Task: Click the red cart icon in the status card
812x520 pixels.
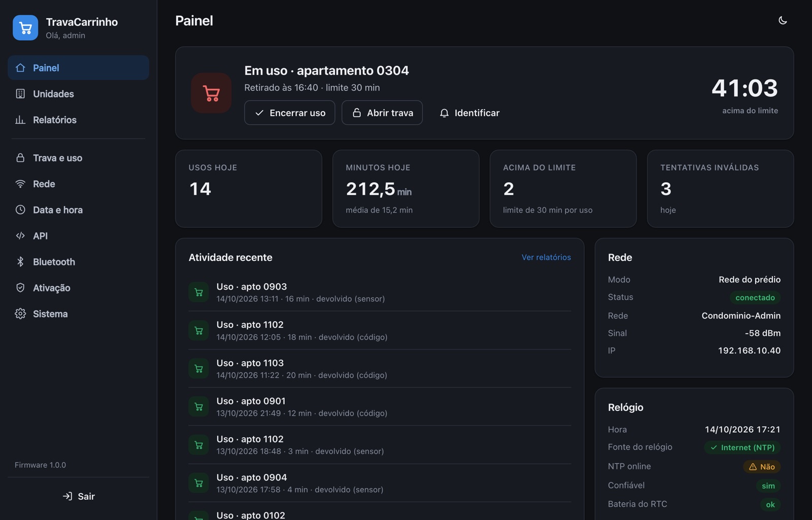Action: [211, 93]
